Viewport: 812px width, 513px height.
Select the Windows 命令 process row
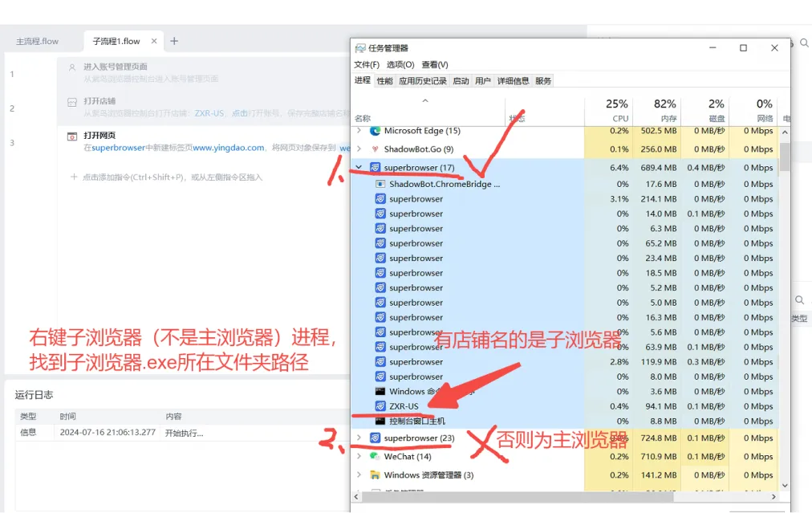tap(564, 391)
